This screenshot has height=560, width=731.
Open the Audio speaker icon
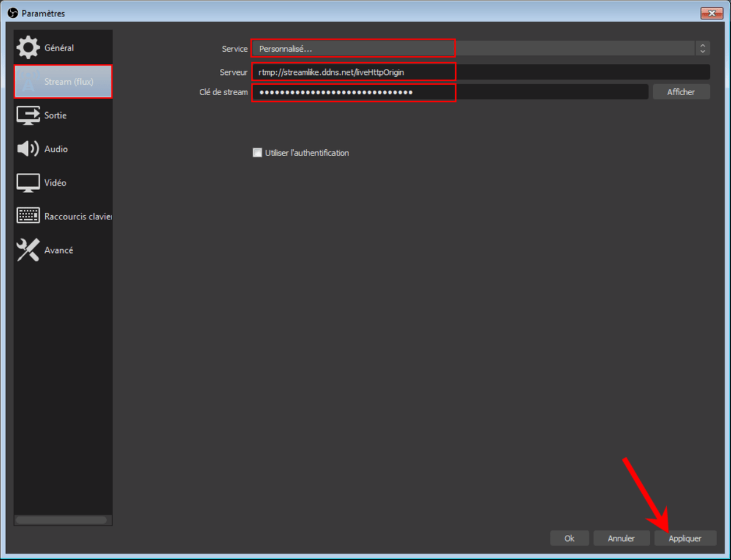(28, 149)
